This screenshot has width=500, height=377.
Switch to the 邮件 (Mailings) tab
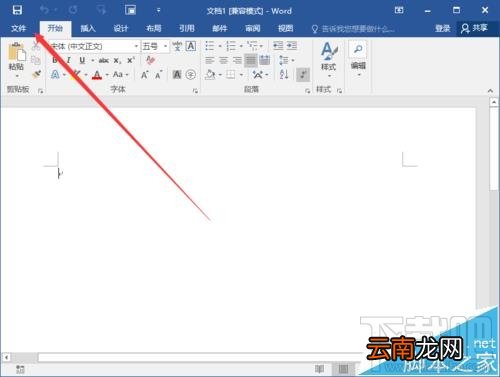(x=220, y=28)
